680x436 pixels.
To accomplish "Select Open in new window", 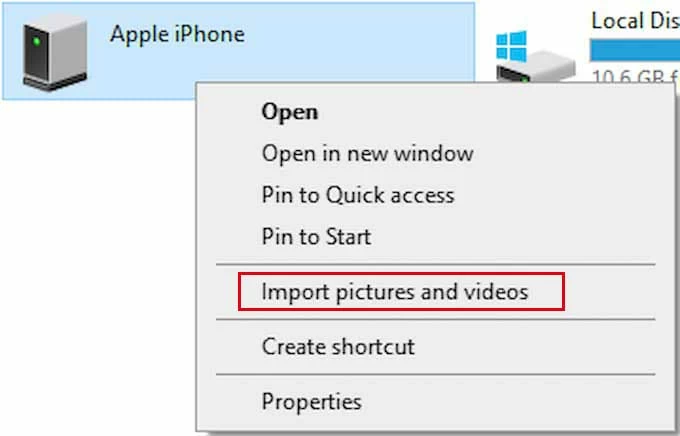I will [367, 154].
